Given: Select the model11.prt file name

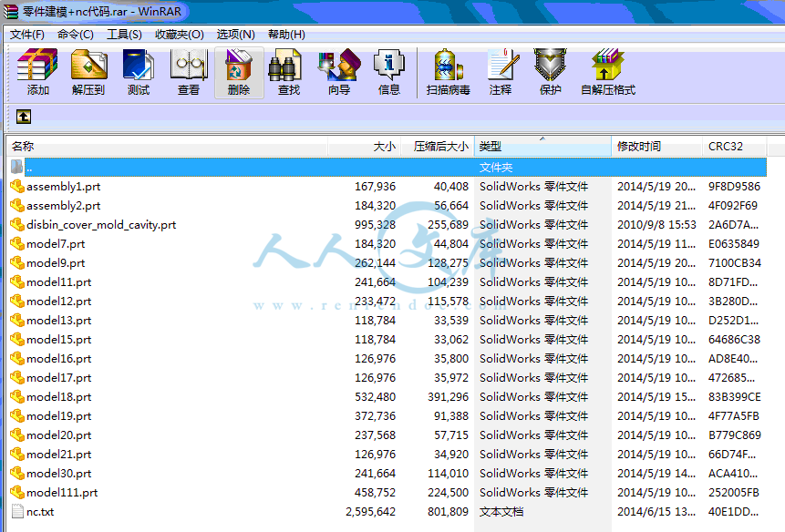Looking at the screenshot, I should (59, 282).
